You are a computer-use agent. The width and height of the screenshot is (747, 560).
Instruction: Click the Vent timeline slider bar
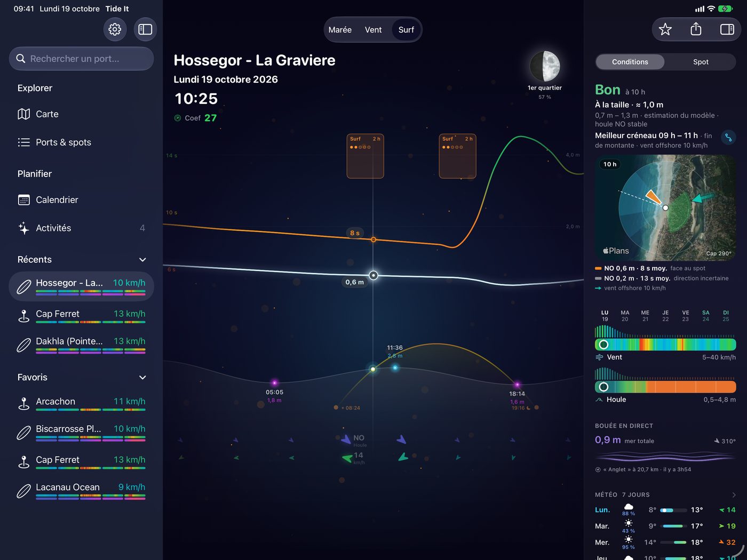[x=665, y=345]
